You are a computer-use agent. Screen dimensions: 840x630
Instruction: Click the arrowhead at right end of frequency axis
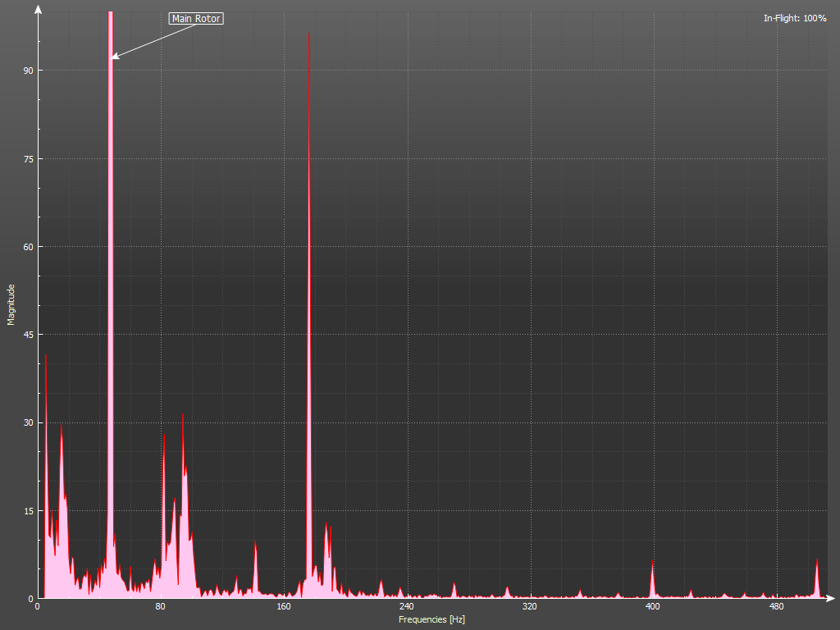tap(832, 598)
